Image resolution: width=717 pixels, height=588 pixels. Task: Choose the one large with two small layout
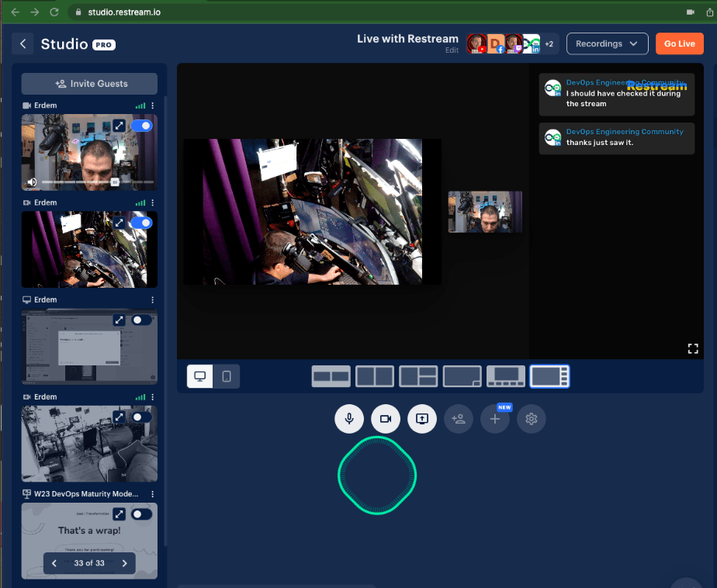pyautogui.click(x=418, y=376)
